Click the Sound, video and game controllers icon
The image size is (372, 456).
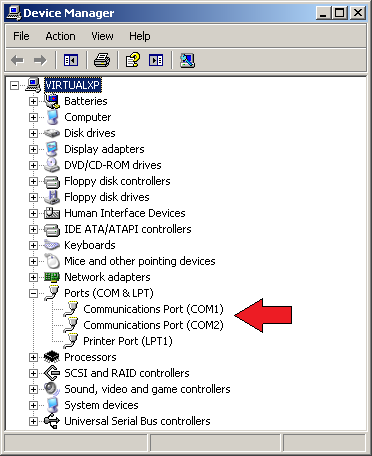[52, 389]
